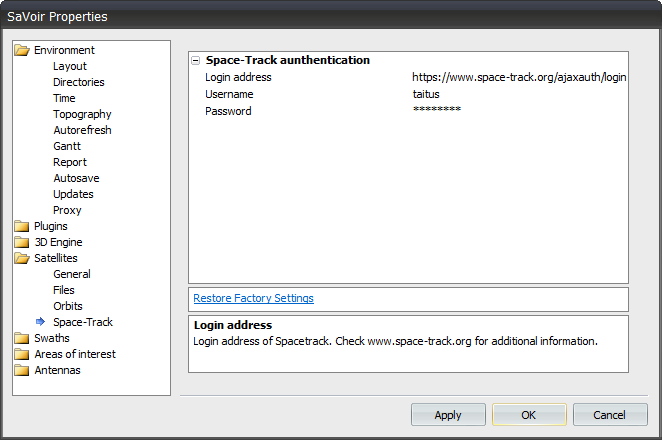
Task: Click the Swaths folder icon
Action: 22,338
